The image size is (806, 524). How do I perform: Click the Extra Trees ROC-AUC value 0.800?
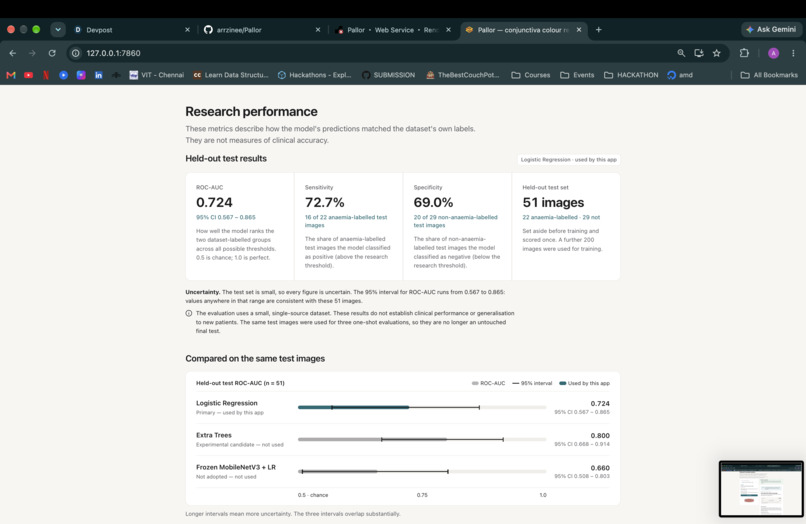click(x=600, y=436)
